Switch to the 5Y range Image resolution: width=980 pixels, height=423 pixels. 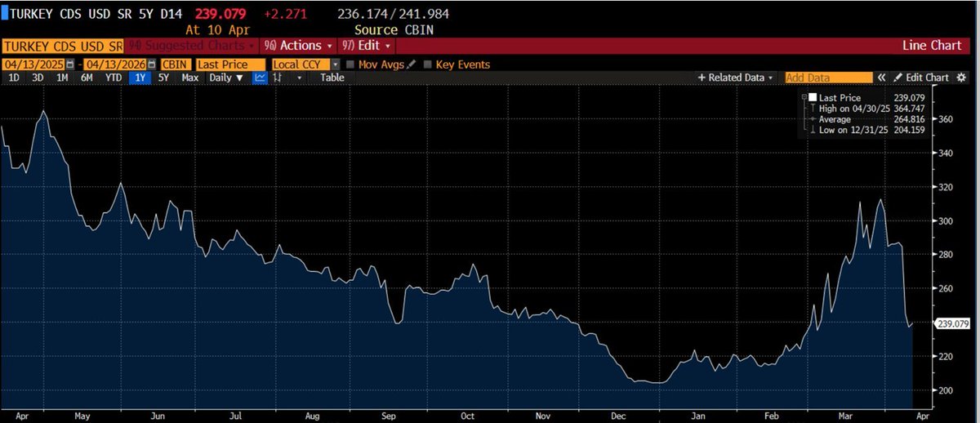tap(163, 78)
